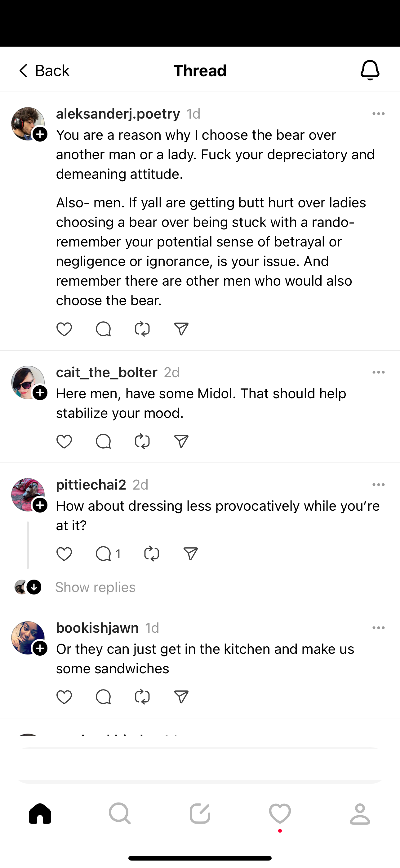Image resolution: width=400 pixels, height=868 pixels.
Task: Open more options for bookishjawn's post
Action: tap(379, 628)
